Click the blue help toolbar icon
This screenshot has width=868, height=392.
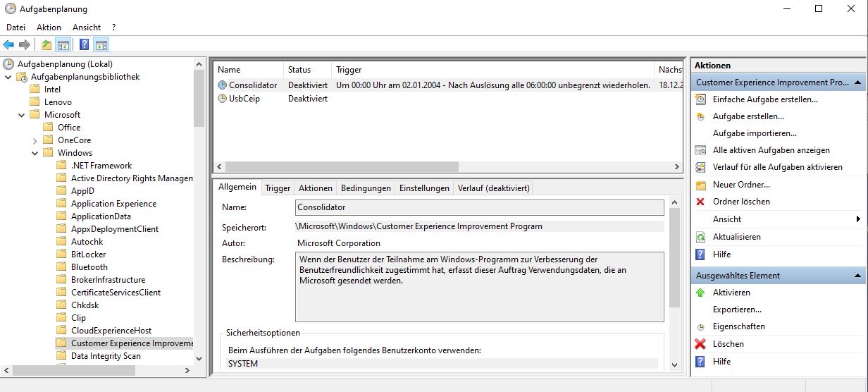point(84,45)
